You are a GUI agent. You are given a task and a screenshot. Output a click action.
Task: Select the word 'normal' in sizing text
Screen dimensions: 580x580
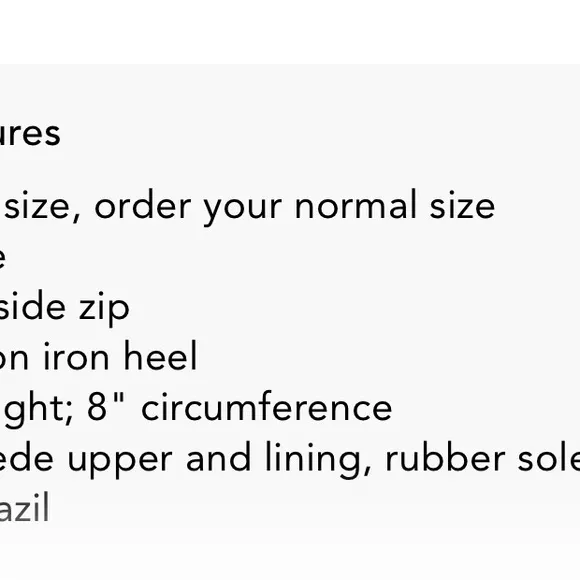356,205
